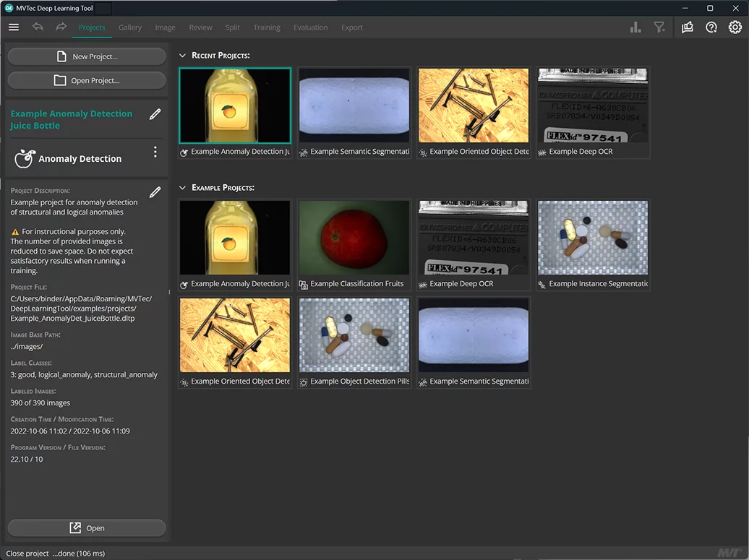Open the Anomaly Detection three-dot menu
Image resolution: width=749 pixels, height=560 pixels.
point(155,152)
